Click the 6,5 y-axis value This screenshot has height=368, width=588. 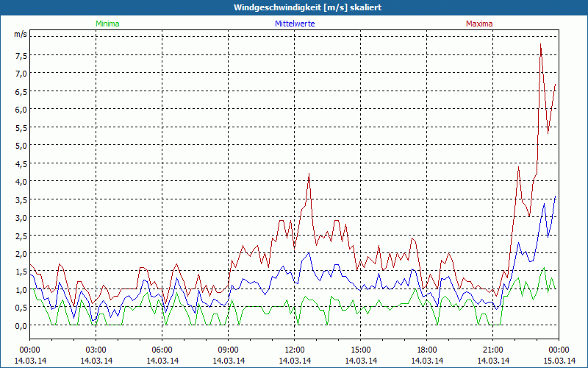click(x=21, y=91)
